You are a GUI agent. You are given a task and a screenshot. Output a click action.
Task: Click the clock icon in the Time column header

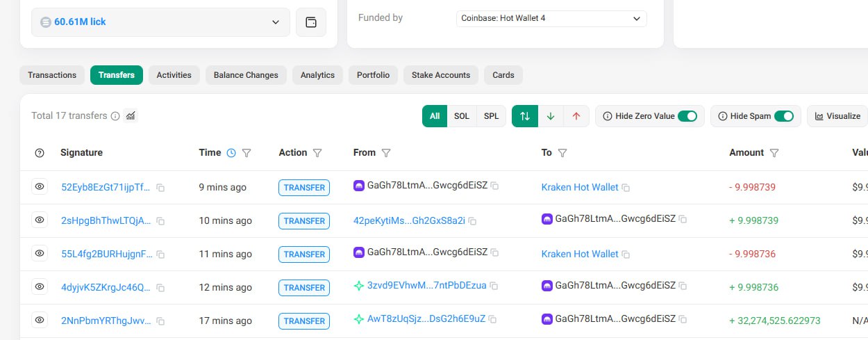coord(231,153)
